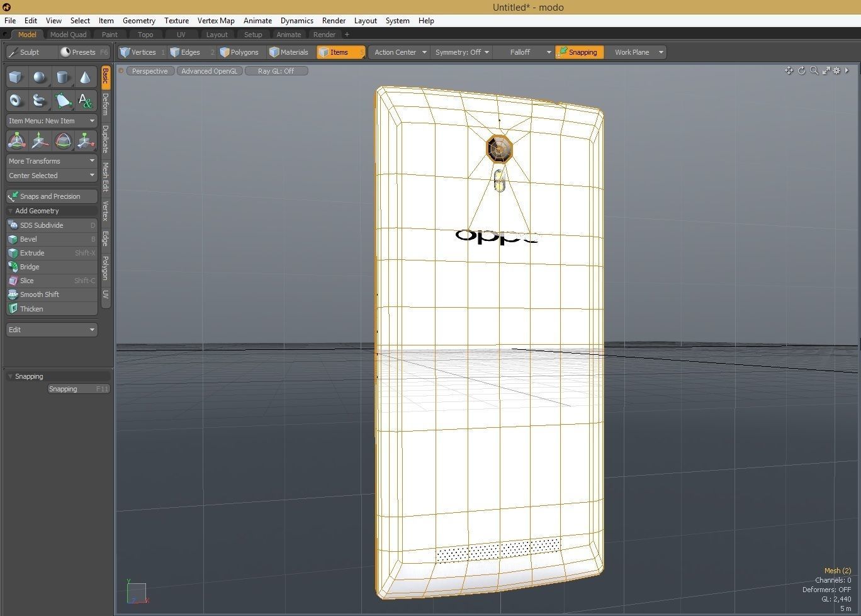The height and width of the screenshot is (616, 861).
Task: Open the Deform vertical tab
Action: (x=106, y=104)
